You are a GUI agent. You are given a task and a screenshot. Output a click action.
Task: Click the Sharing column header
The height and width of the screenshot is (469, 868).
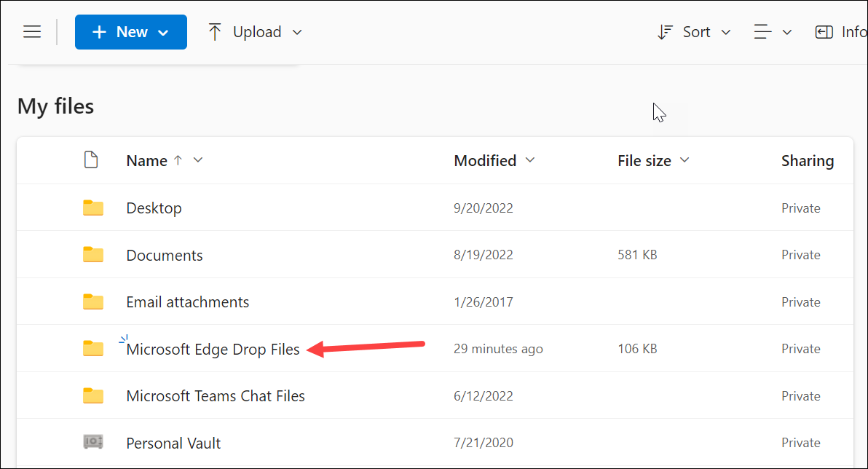click(x=808, y=160)
